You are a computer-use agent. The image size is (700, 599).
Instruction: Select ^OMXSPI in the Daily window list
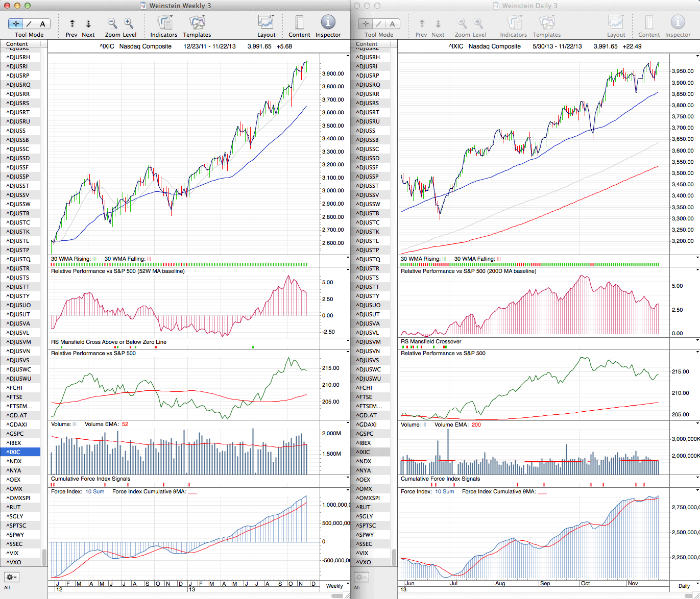pyautogui.click(x=370, y=498)
